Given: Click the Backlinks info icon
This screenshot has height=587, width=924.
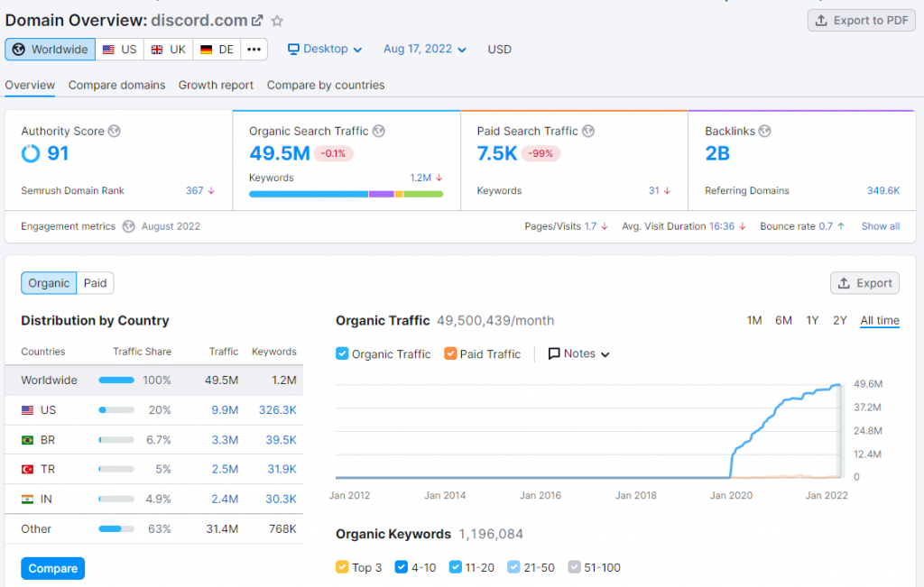Looking at the screenshot, I should pyautogui.click(x=763, y=131).
